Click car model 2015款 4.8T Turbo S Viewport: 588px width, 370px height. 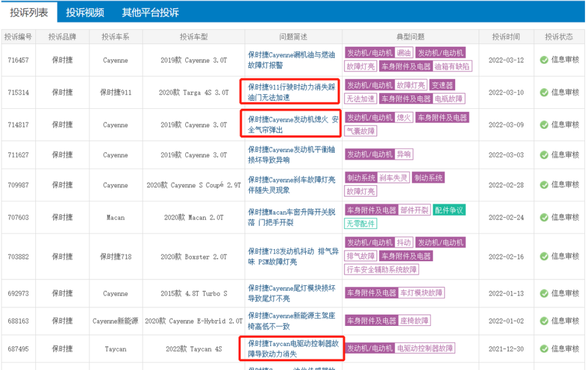(x=193, y=294)
